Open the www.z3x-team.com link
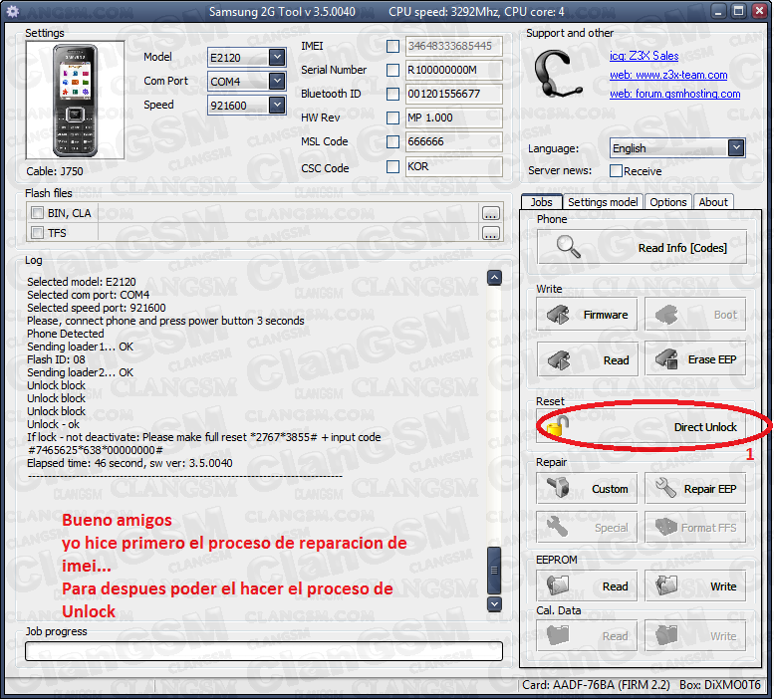 [668, 75]
